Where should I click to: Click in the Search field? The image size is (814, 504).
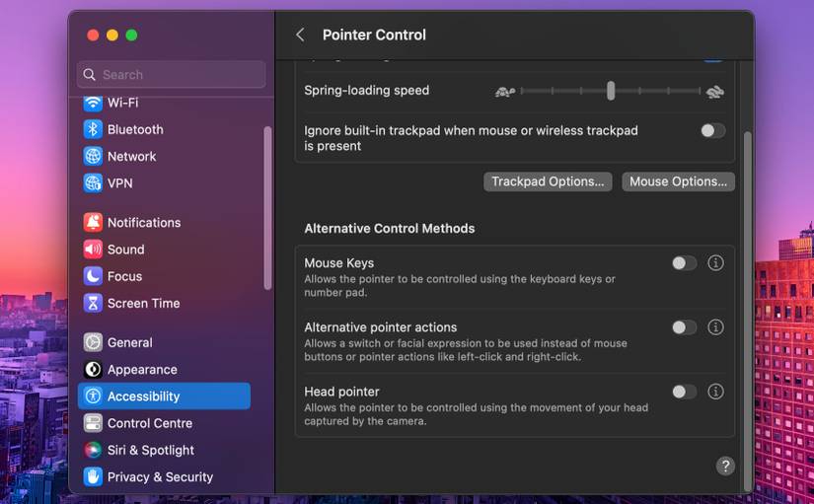click(172, 75)
